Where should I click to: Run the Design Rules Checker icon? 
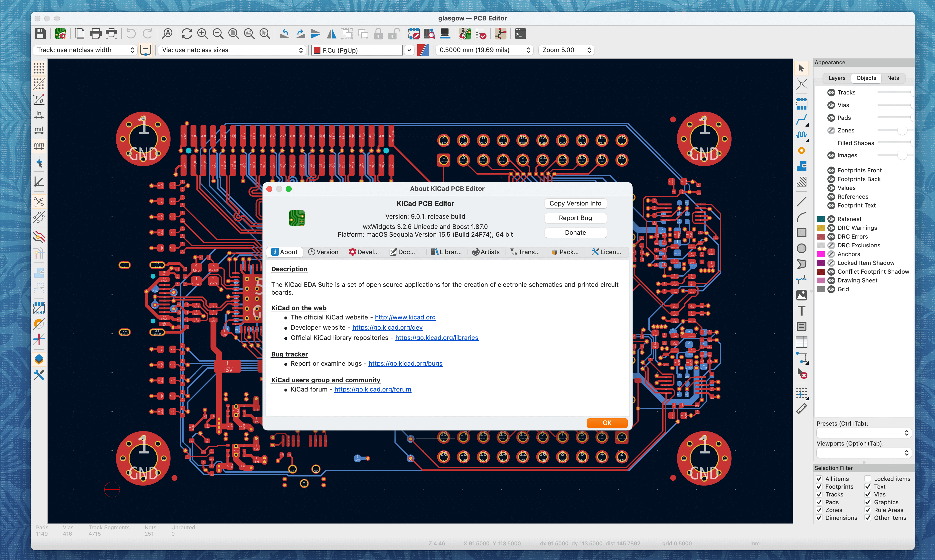click(x=481, y=34)
